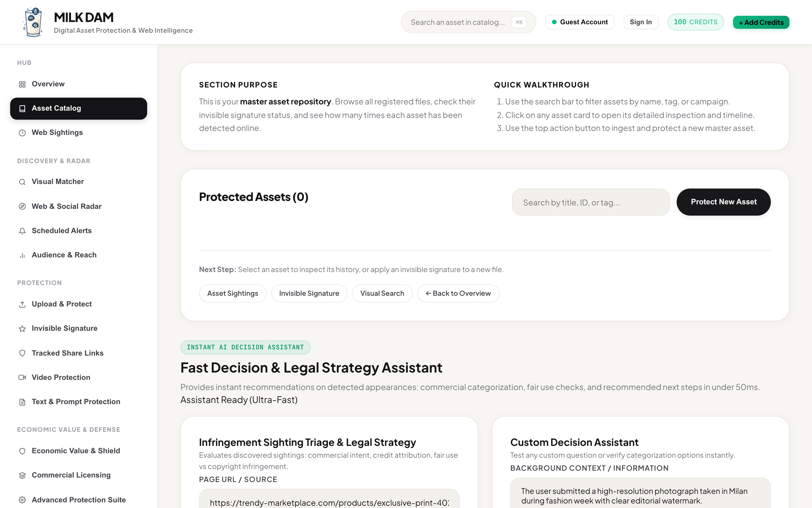Click the ⌘K shortcut badge
Screen dimensions: 812x508
point(519,22)
